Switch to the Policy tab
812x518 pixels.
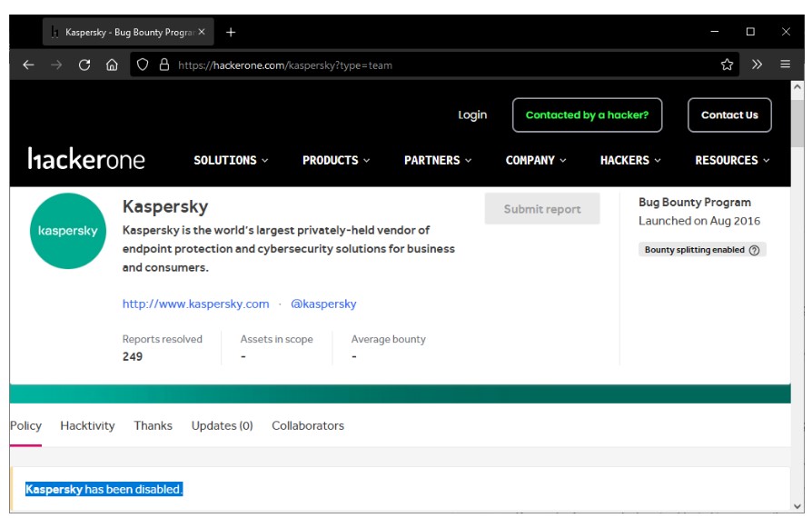25,426
